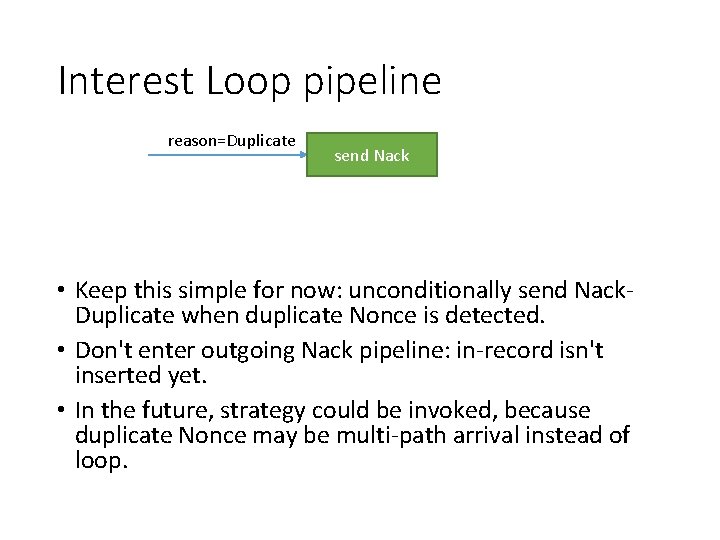Click the second bullet point marker
This screenshot has width=720, height=540.
(x=61, y=352)
